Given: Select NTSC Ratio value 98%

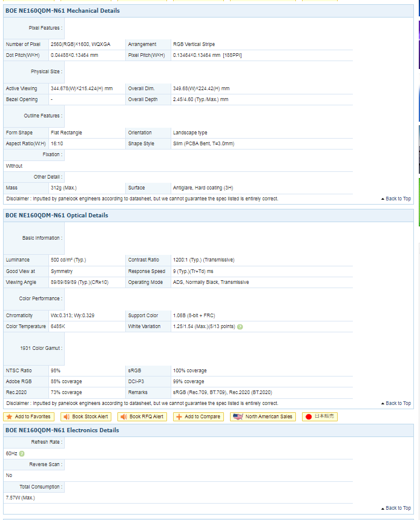Looking at the screenshot, I should tap(56, 370).
